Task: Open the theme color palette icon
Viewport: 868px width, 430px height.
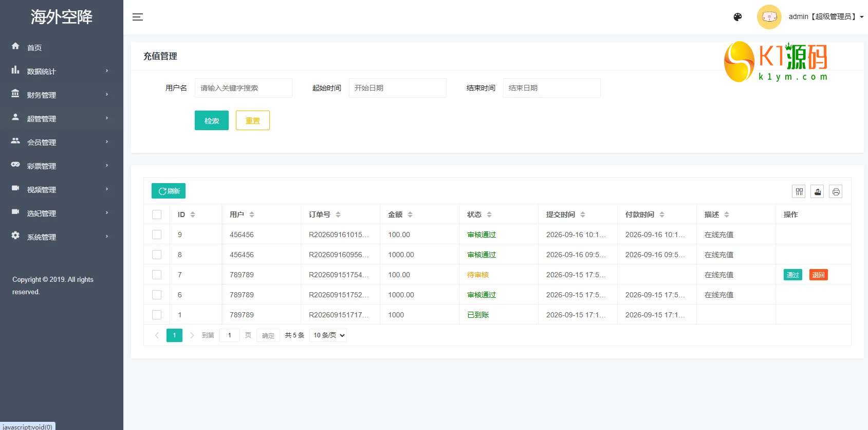Action: (x=737, y=17)
